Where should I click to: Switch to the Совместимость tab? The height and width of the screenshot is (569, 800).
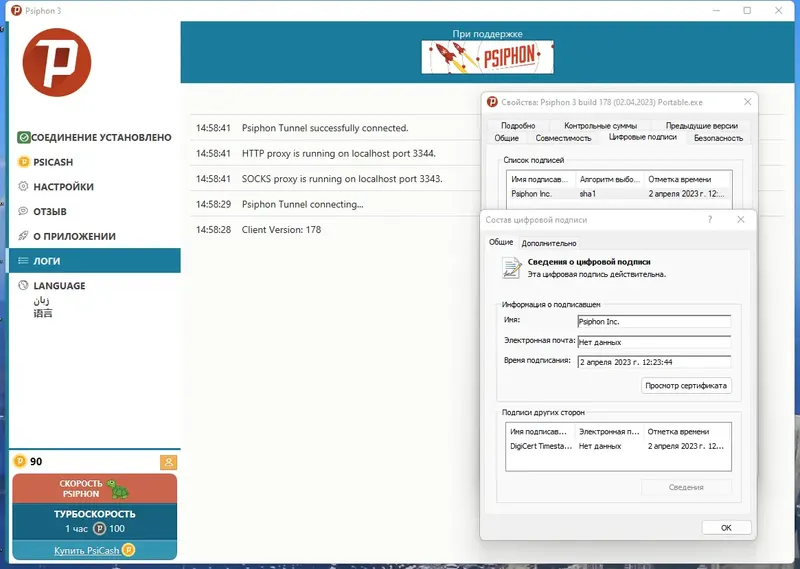click(563, 138)
